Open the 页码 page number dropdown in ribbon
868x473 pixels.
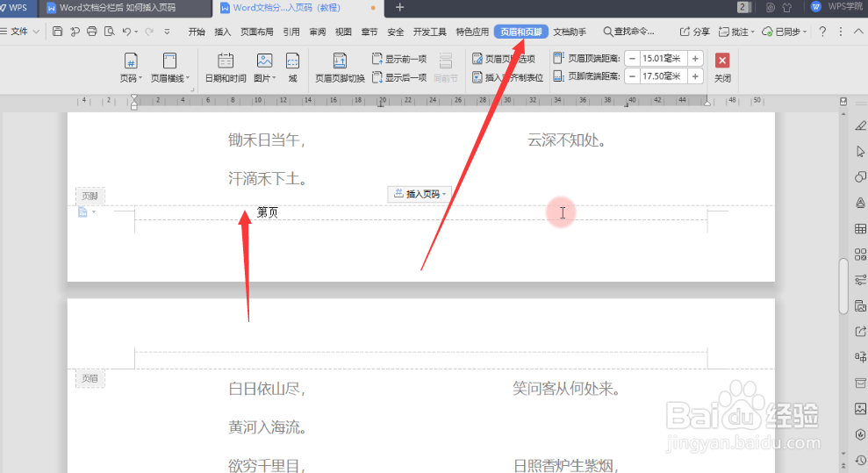[x=131, y=68]
